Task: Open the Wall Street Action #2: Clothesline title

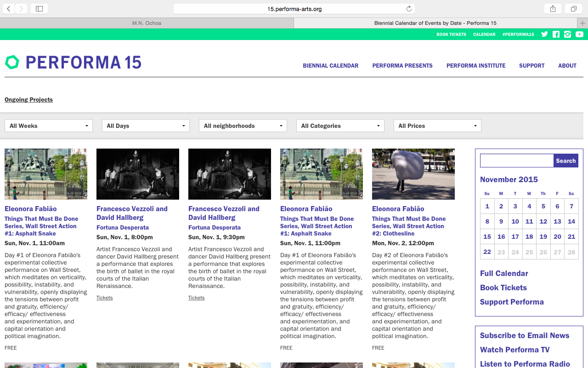Action: [x=409, y=226]
